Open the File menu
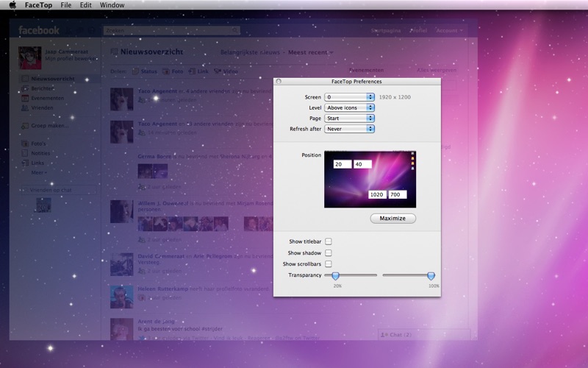Image resolution: width=588 pixels, height=368 pixels. pos(66,5)
